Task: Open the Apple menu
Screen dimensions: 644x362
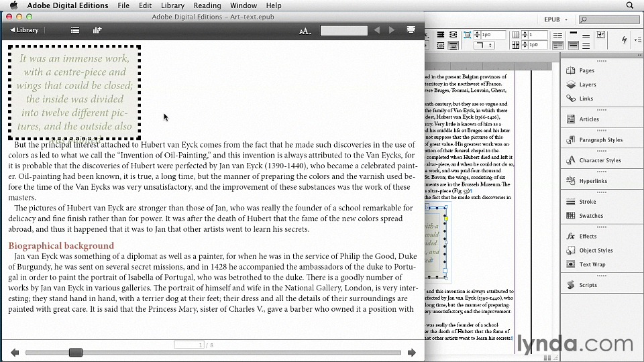Action: pyautogui.click(x=13, y=5)
